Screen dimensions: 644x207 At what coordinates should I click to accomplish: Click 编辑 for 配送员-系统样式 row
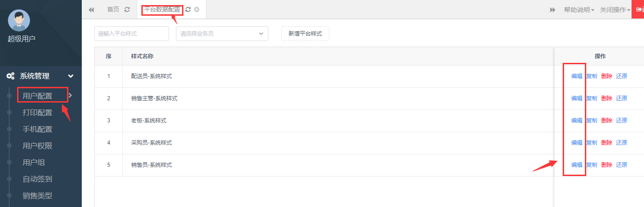(577, 76)
